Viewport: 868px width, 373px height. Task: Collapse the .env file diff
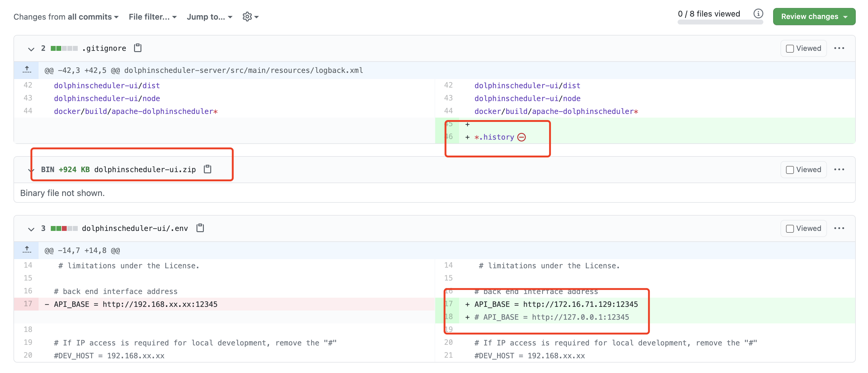31,229
